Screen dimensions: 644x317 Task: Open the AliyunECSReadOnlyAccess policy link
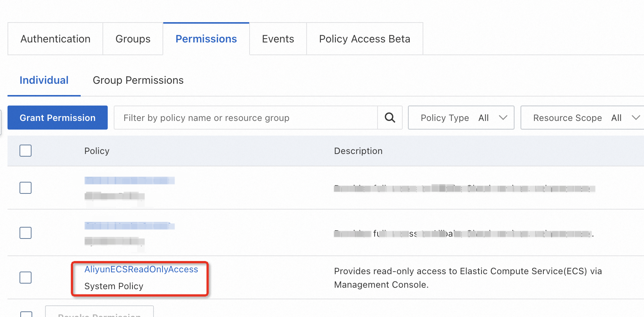pos(141,269)
